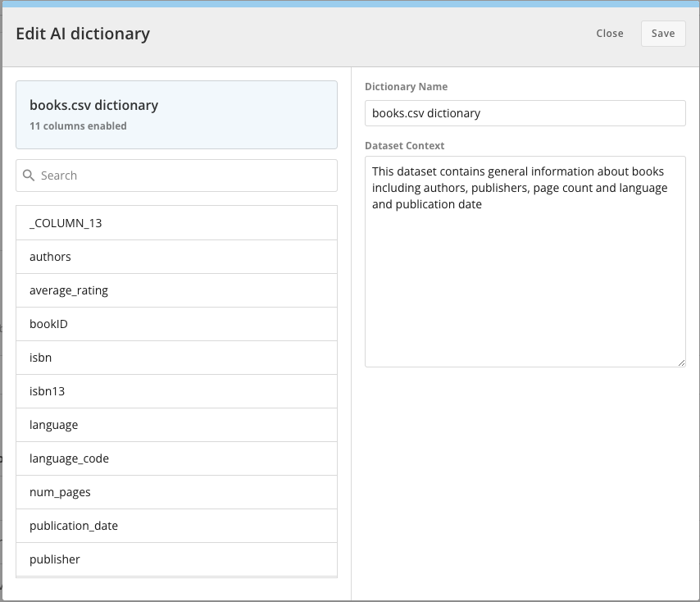This screenshot has height=602, width=700.
Task: Select the language column
Action: (x=176, y=425)
